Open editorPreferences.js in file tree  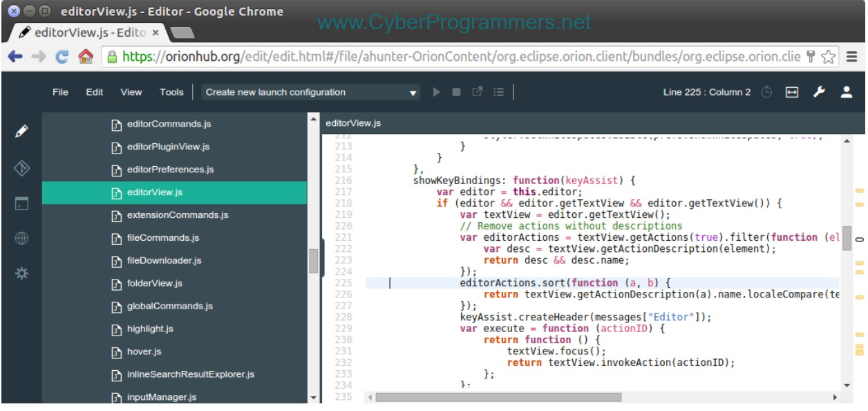coord(169,170)
